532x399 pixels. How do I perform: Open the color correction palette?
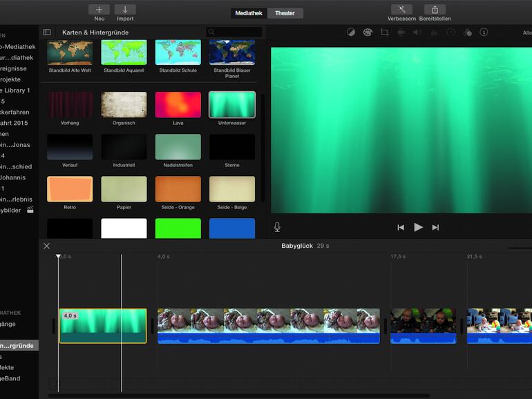[x=368, y=32]
